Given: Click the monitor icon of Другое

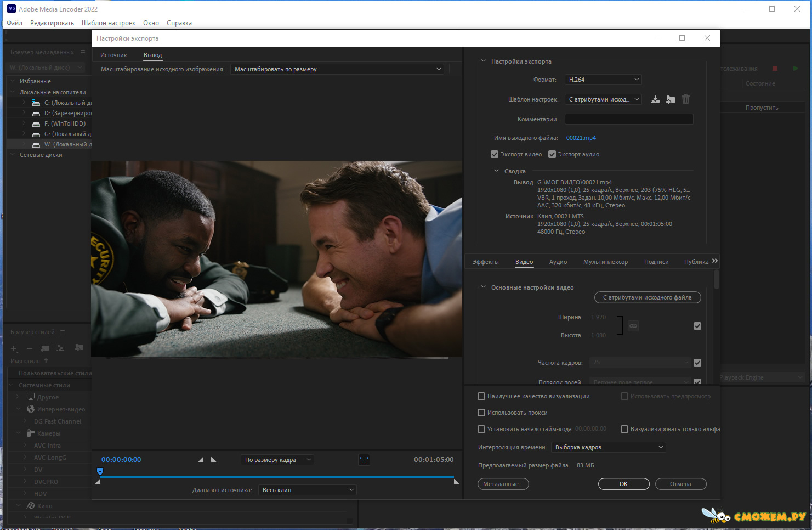Looking at the screenshot, I should [31, 397].
